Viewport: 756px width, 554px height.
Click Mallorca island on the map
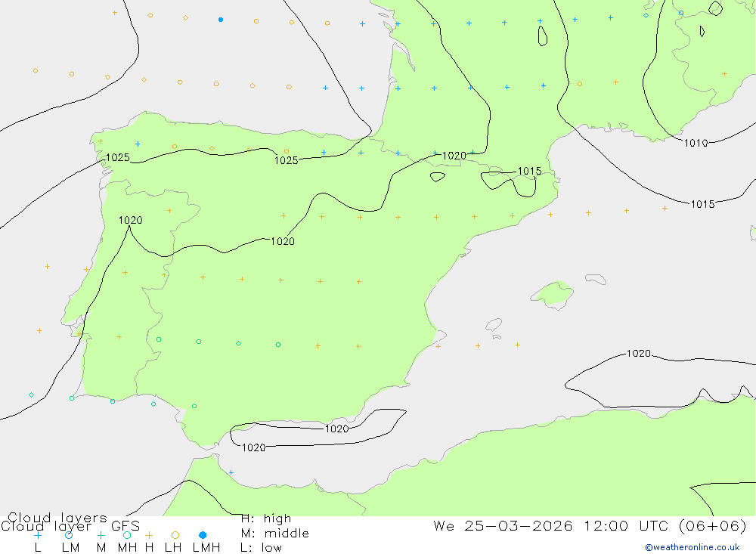pos(553,294)
